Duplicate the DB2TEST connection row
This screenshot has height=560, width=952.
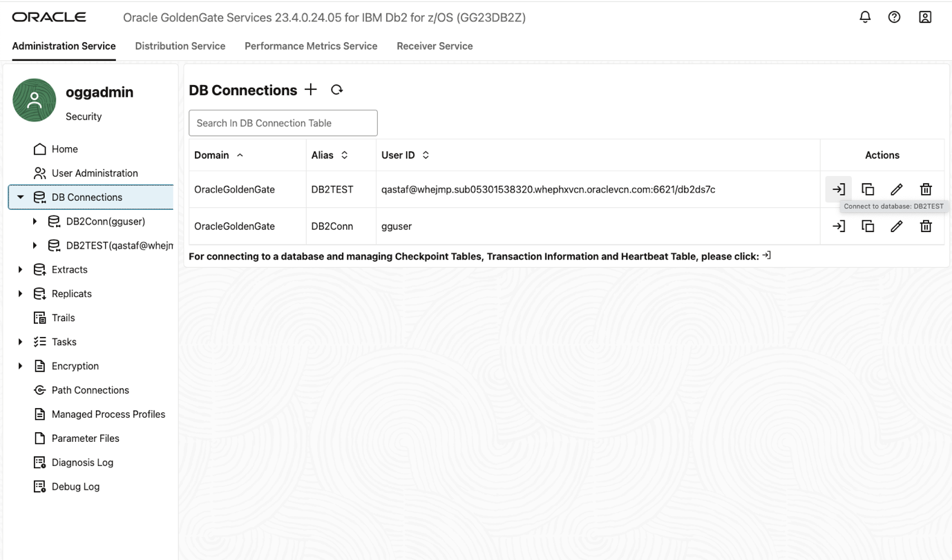868,189
